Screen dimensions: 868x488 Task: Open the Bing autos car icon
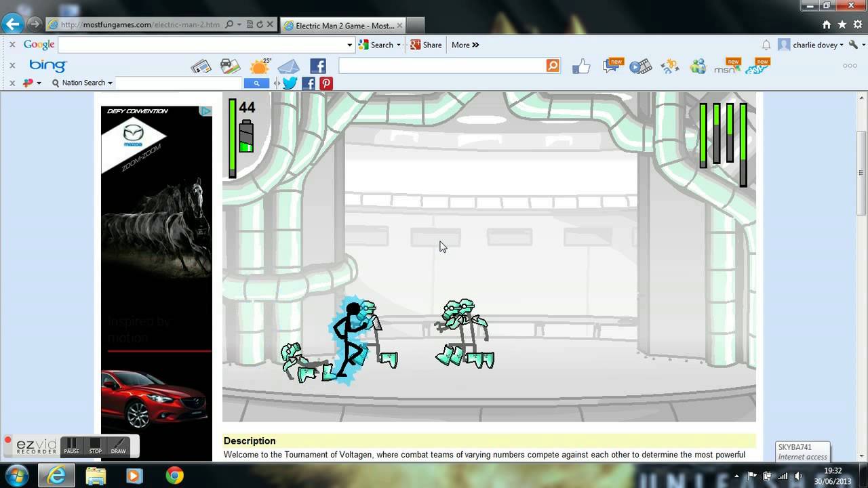pos(231,66)
